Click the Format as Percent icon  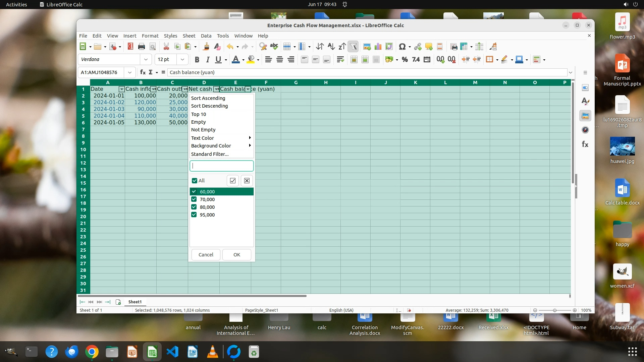(x=405, y=60)
